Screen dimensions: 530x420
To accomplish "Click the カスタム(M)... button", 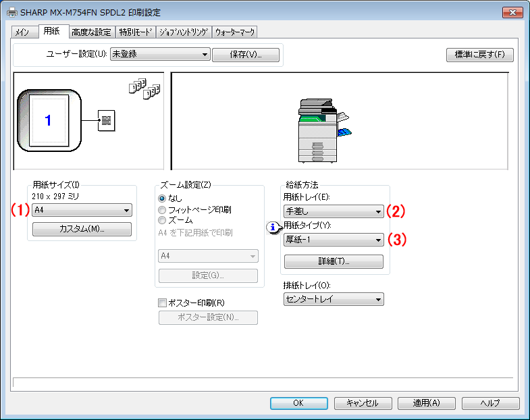I will click(82, 229).
